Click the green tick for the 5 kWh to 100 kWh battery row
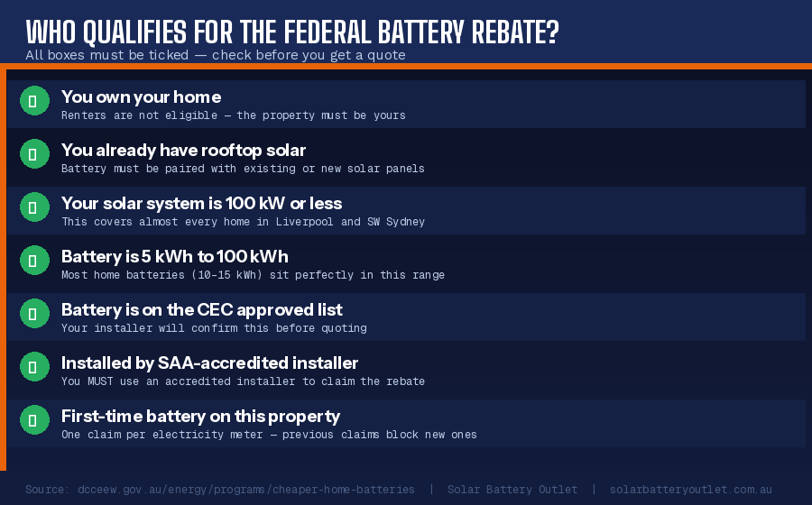 (32, 261)
